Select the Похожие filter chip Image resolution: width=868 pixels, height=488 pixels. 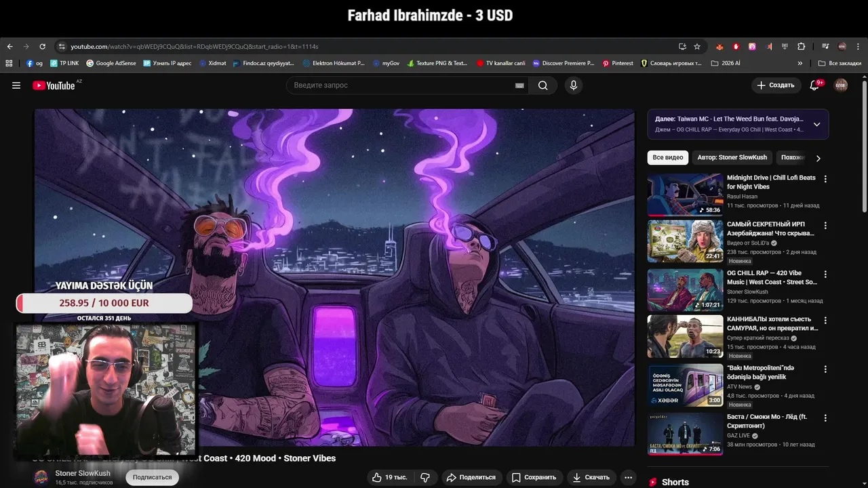[792, 157]
